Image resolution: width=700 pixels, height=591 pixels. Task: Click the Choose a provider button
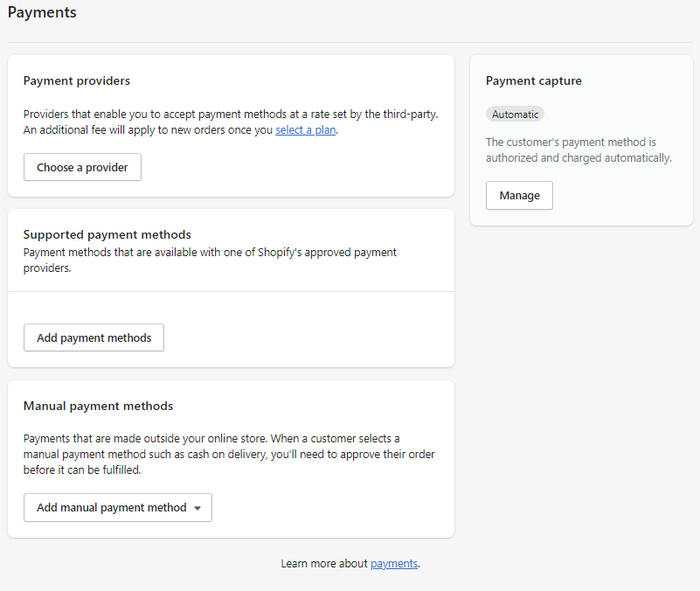click(82, 167)
